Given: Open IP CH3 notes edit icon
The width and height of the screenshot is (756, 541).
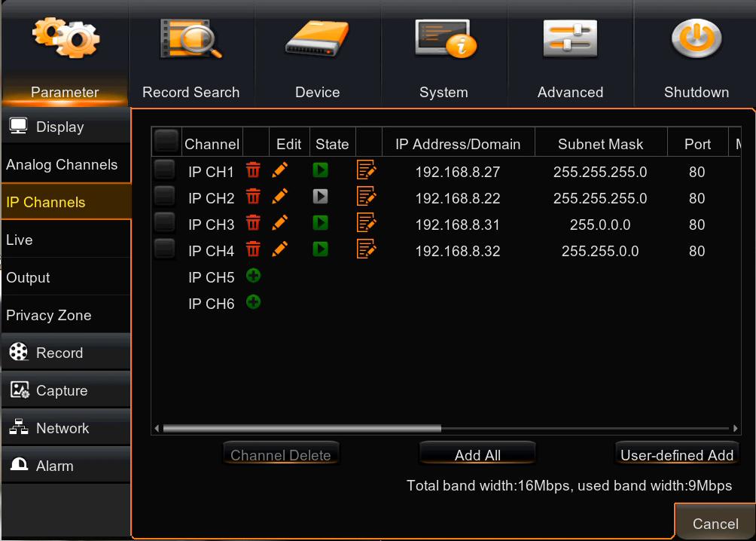Looking at the screenshot, I should (367, 222).
